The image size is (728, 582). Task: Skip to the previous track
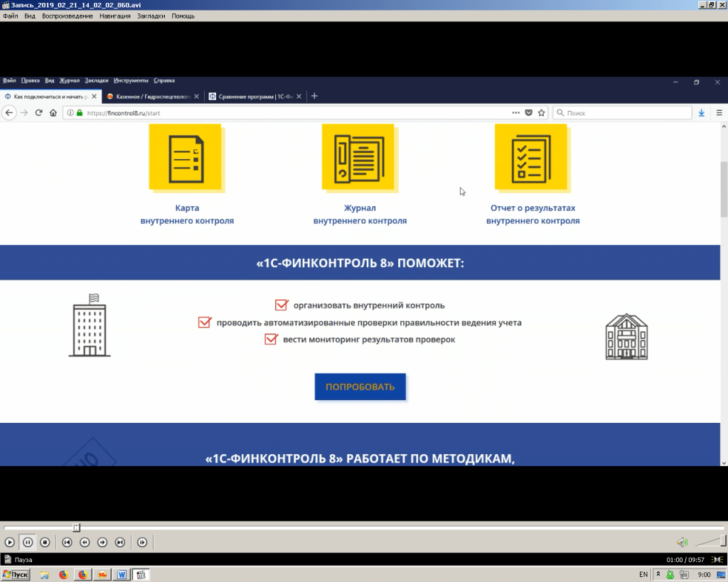coord(67,542)
